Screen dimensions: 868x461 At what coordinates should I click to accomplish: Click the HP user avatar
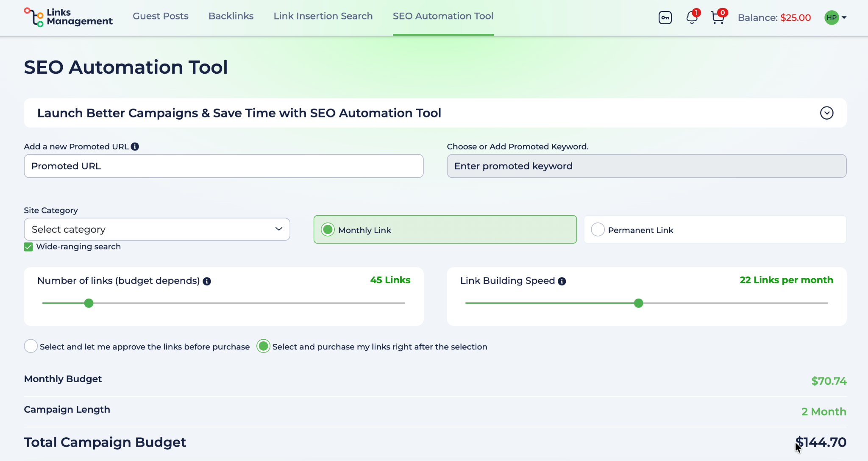832,17
